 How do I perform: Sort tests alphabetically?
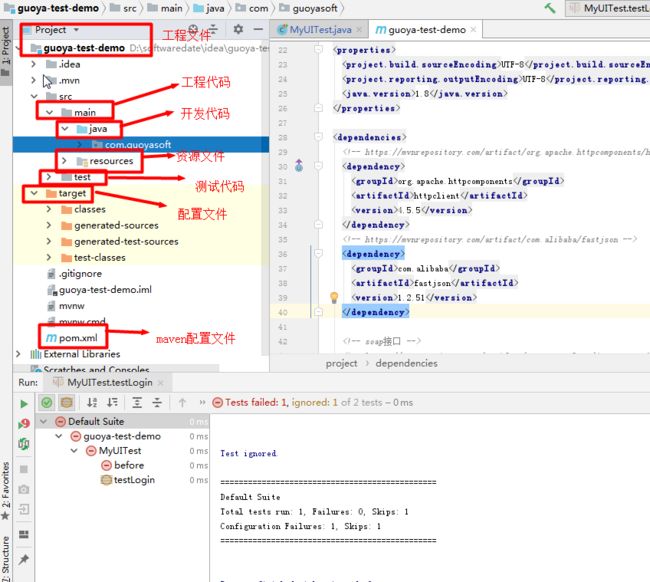(92, 402)
